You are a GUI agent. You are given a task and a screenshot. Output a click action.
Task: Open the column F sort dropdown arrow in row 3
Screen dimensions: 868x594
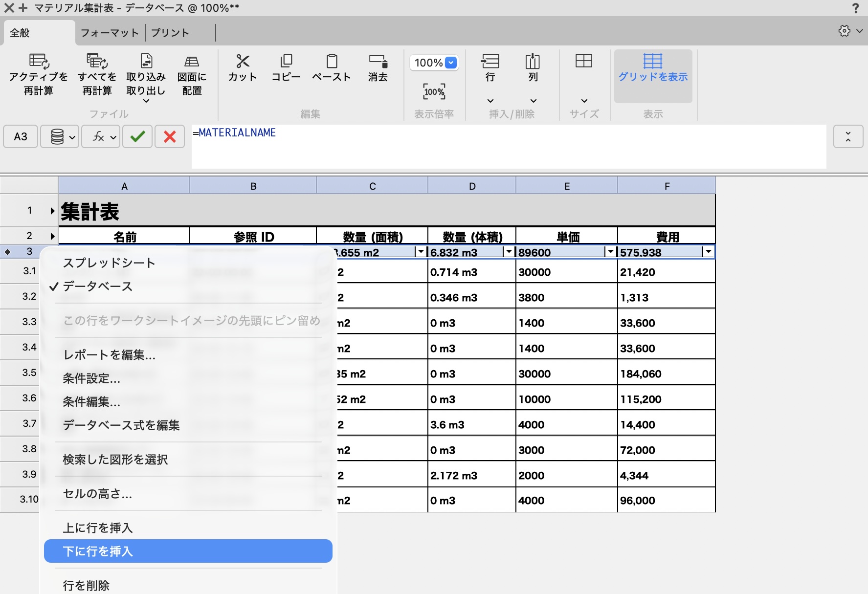tap(708, 251)
